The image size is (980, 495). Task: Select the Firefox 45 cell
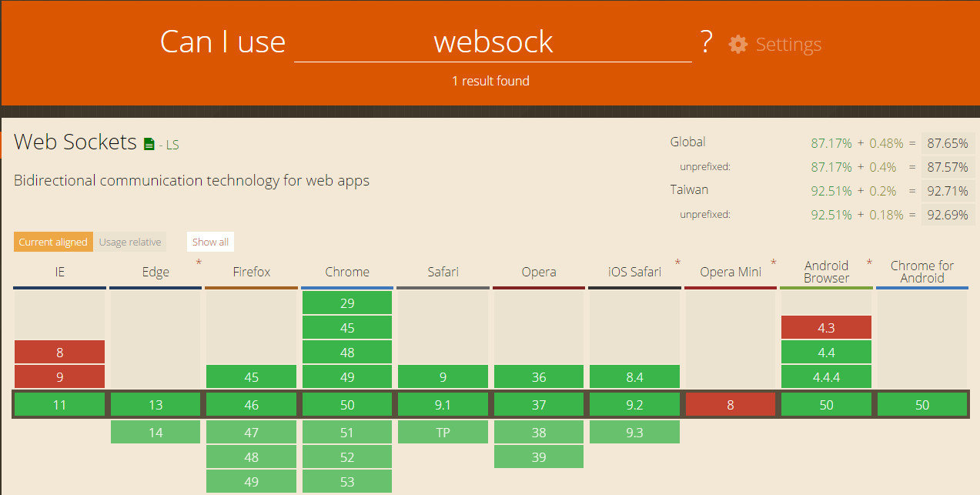point(252,377)
